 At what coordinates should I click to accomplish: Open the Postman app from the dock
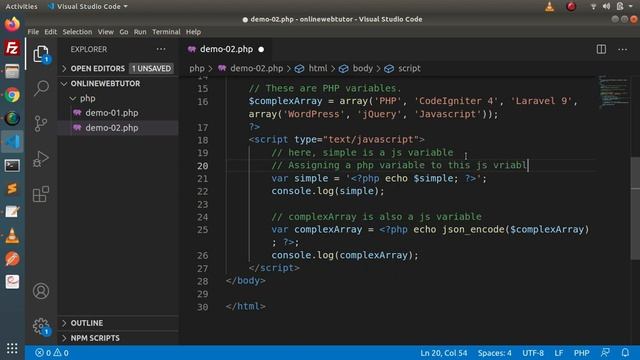pyautogui.click(x=12, y=259)
